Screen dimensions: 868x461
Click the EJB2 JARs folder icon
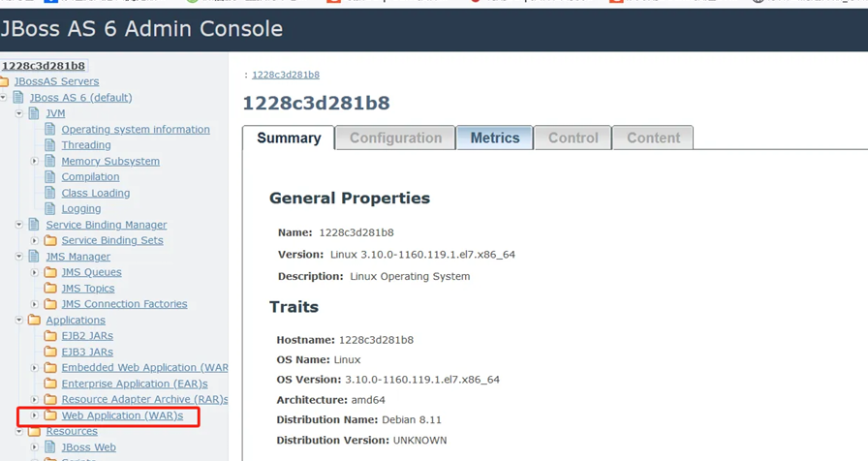pos(50,336)
